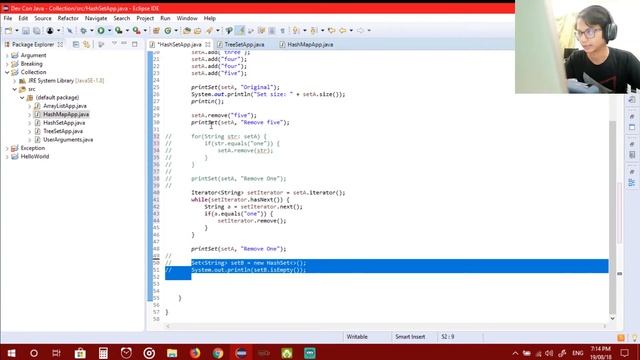Open dropdown next to Back arrow
Image resolution: width=640 pixels, height=360 pixels.
pyautogui.click(x=351, y=31)
